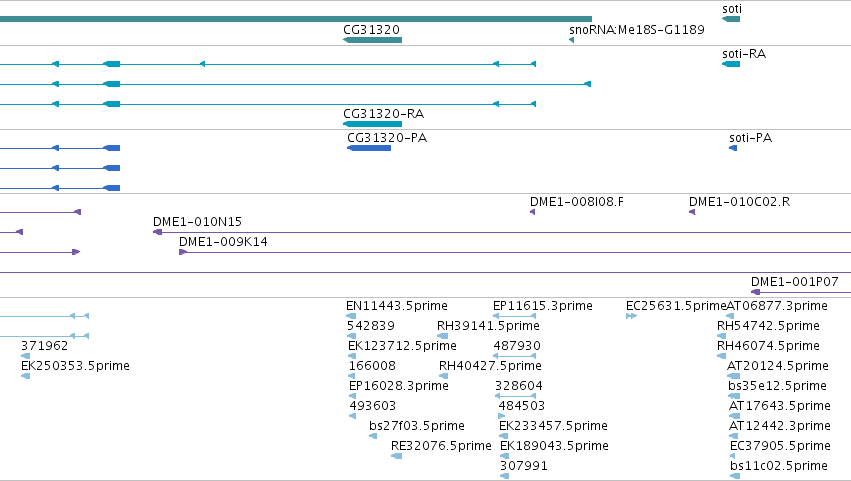
Task: Select the DME1-010C02.R clone end marker
Action: (692, 212)
